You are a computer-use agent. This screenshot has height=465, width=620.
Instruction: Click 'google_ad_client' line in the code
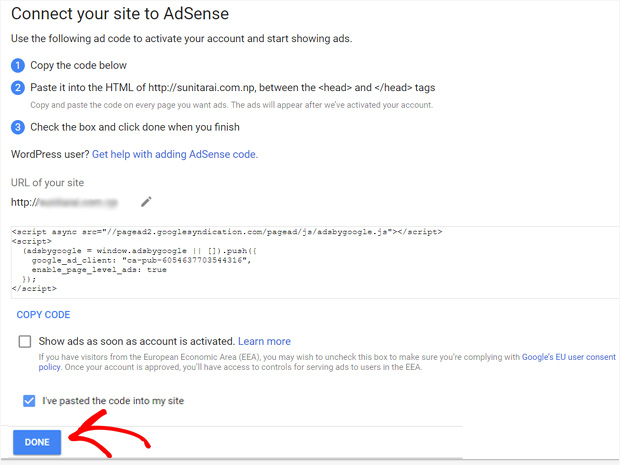[141, 260]
